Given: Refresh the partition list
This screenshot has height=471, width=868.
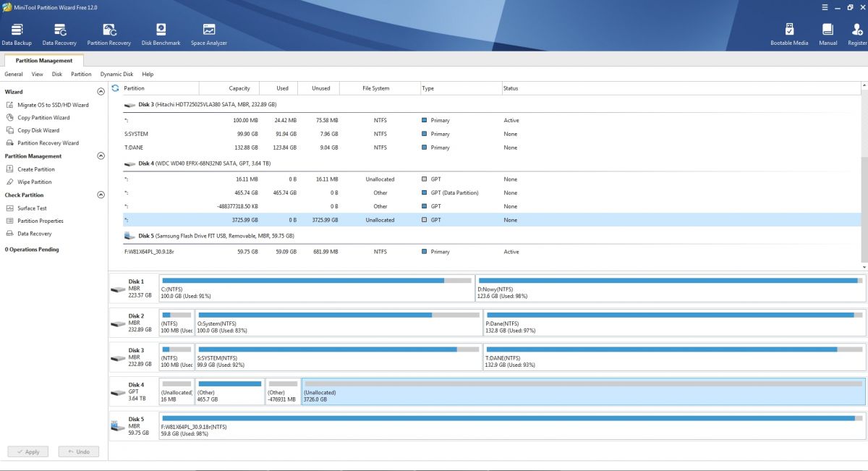Looking at the screenshot, I should pyautogui.click(x=116, y=88).
